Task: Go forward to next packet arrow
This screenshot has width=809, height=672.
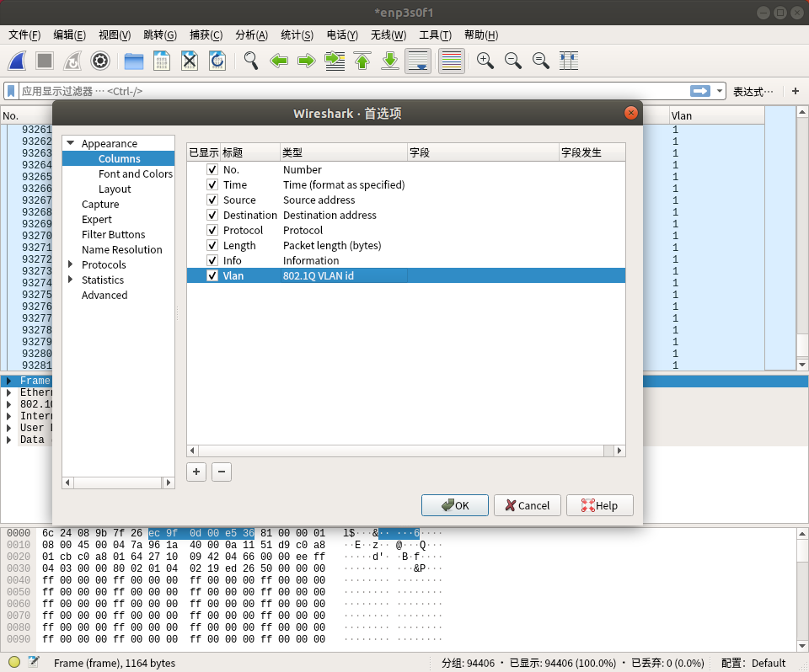Action: [x=307, y=61]
